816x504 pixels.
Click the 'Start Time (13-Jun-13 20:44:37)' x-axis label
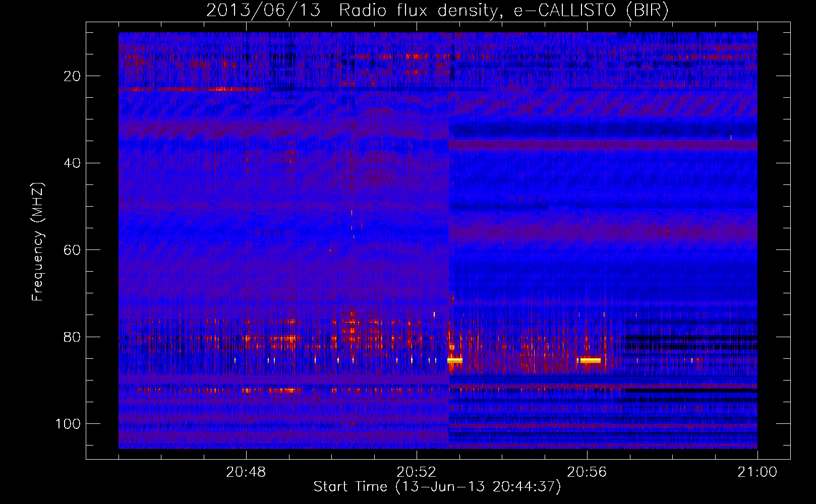pos(437,487)
